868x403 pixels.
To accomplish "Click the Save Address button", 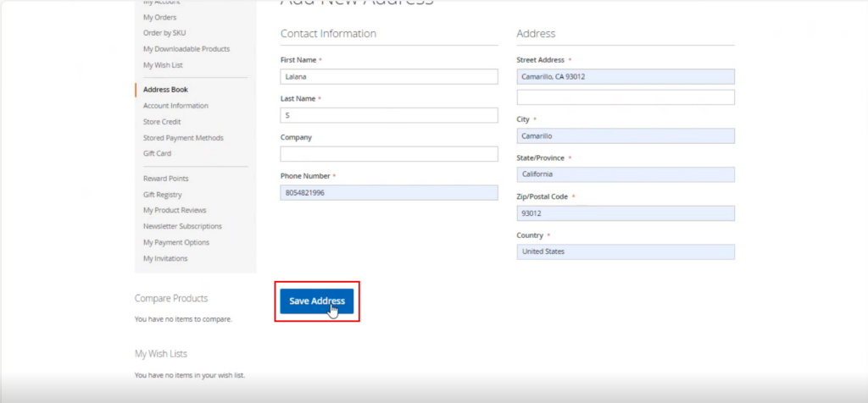I will tap(317, 301).
